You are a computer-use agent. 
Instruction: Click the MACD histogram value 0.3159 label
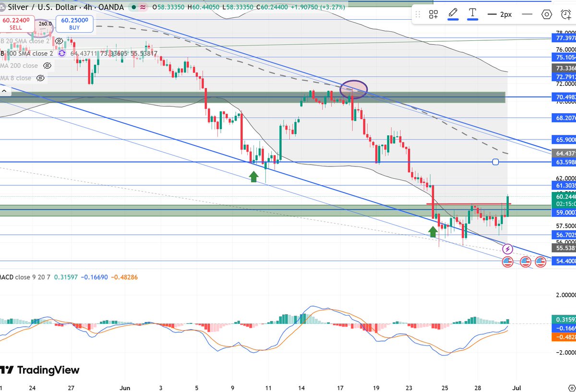coord(563,320)
